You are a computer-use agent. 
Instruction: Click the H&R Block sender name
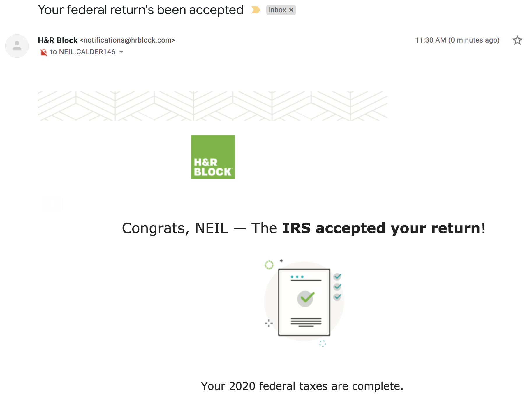pos(58,40)
